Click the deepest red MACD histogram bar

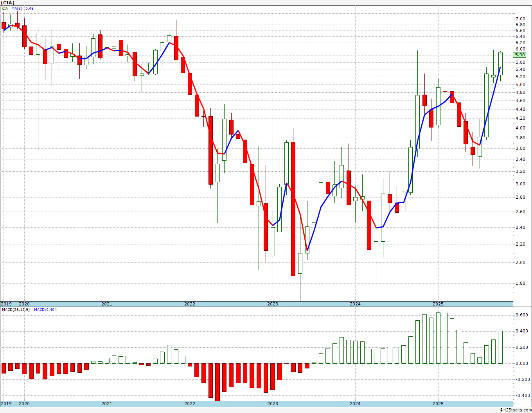click(217, 382)
